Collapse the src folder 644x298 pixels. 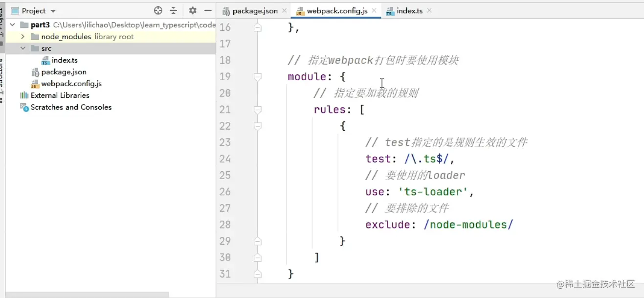tap(22, 48)
